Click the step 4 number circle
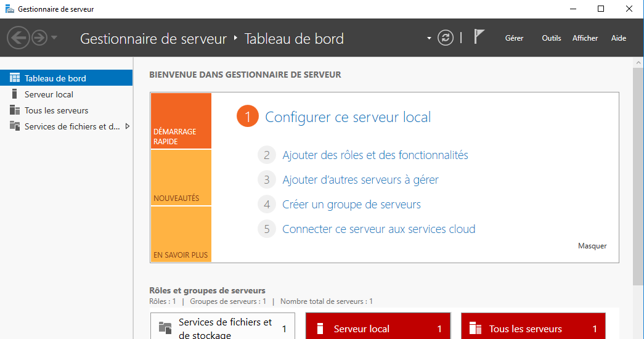The width and height of the screenshot is (644, 339). click(x=267, y=204)
